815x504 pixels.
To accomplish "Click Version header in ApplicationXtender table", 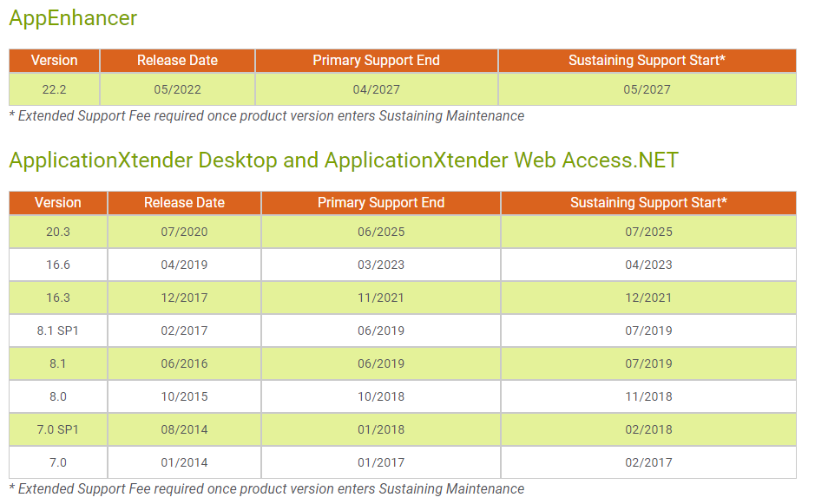I will click(57, 203).
